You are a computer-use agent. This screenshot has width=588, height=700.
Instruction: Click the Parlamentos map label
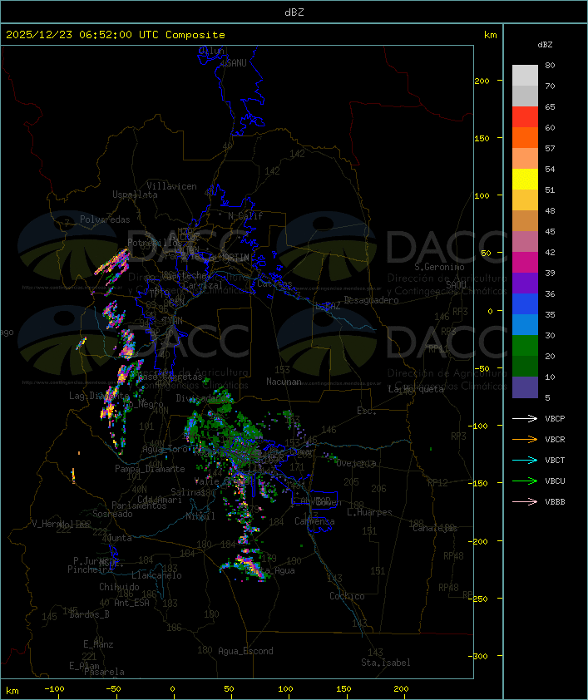coord(139,505)
